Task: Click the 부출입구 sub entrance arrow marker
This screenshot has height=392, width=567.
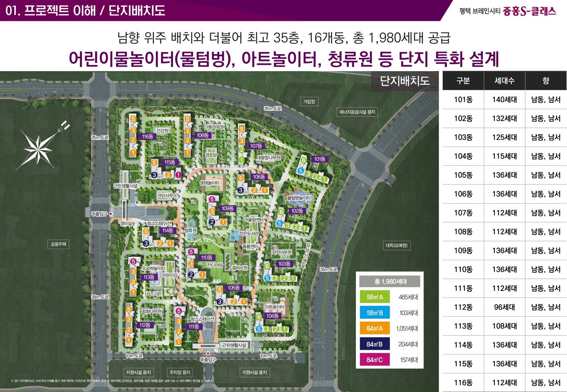Action: [x=208, y=354]
